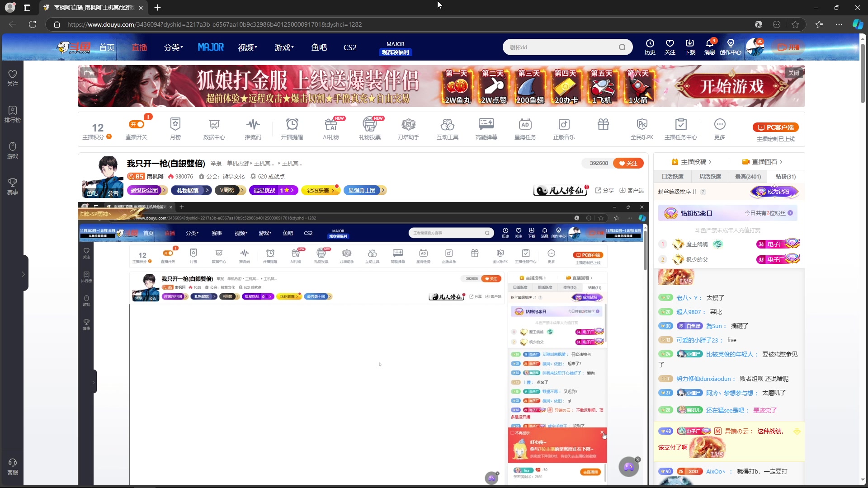Click the gift box icon in the toolbar
Viewport: 868px width, 488px height.
(x=603, y=124)
